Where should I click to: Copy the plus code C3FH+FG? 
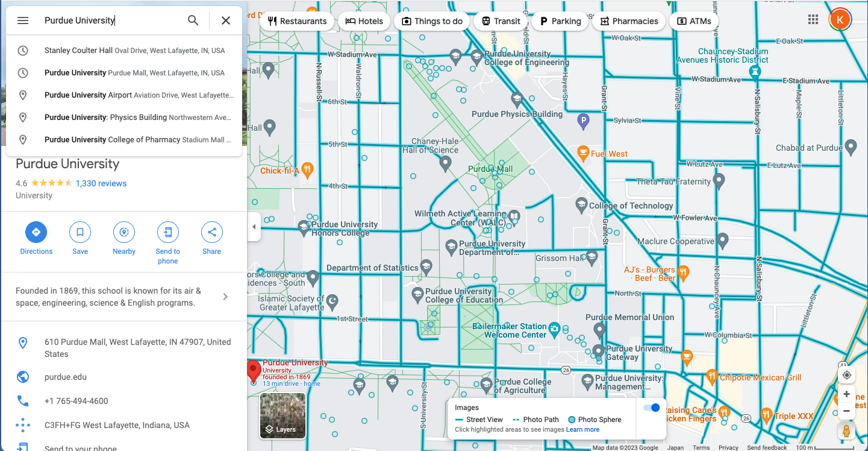coord(124,425)
